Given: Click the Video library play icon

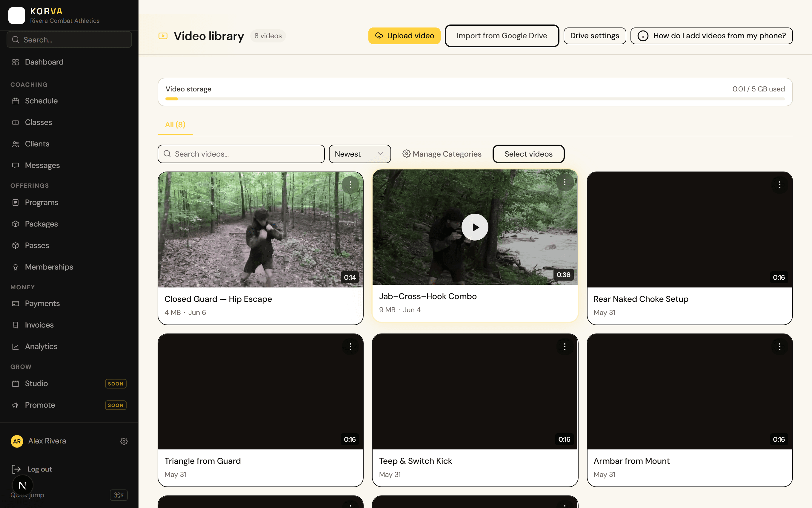Looking at the screenshot, I should (163, 36).
